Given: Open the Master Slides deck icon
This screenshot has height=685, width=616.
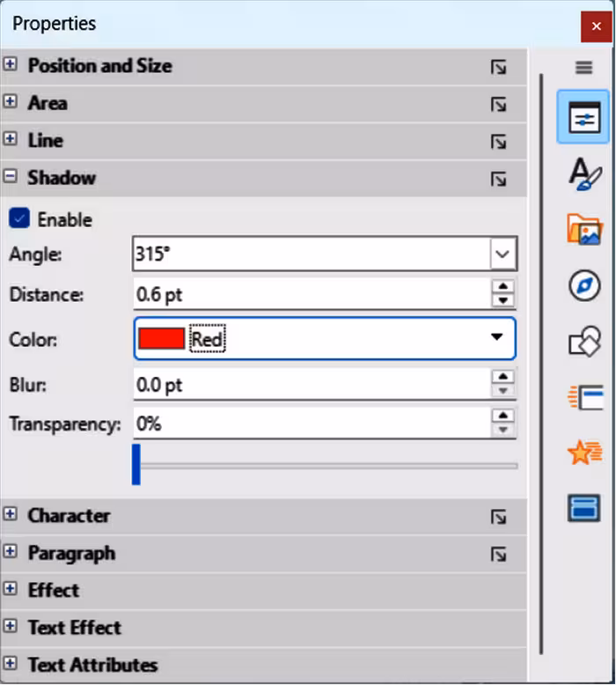Looking at the screenshot, I should (583, 508).
